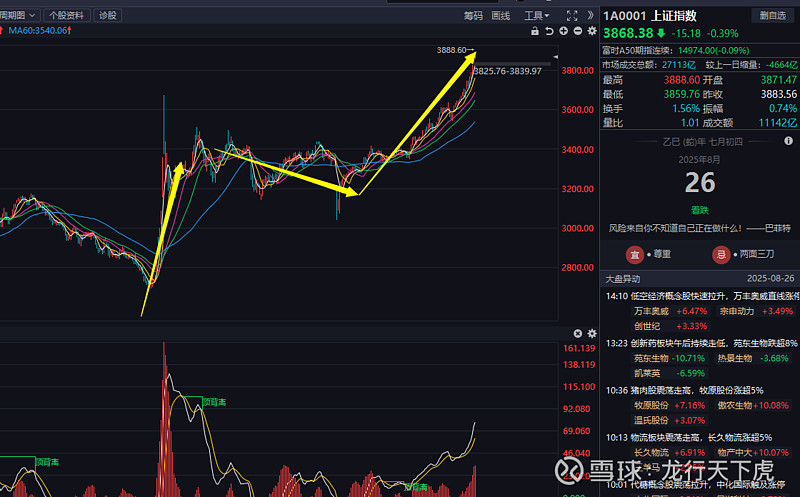Open the 周期图 period dropdown

click(19, 15)
